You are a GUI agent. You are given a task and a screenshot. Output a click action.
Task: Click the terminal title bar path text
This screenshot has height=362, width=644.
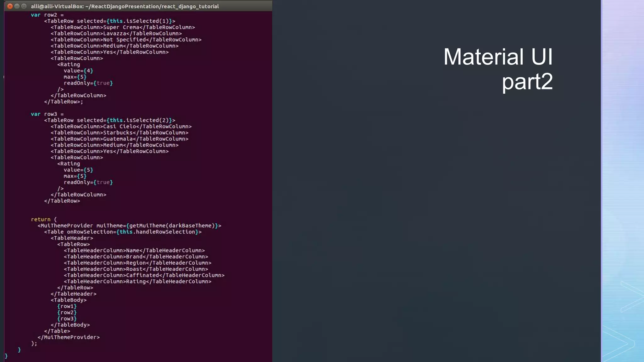coord(125,6)
